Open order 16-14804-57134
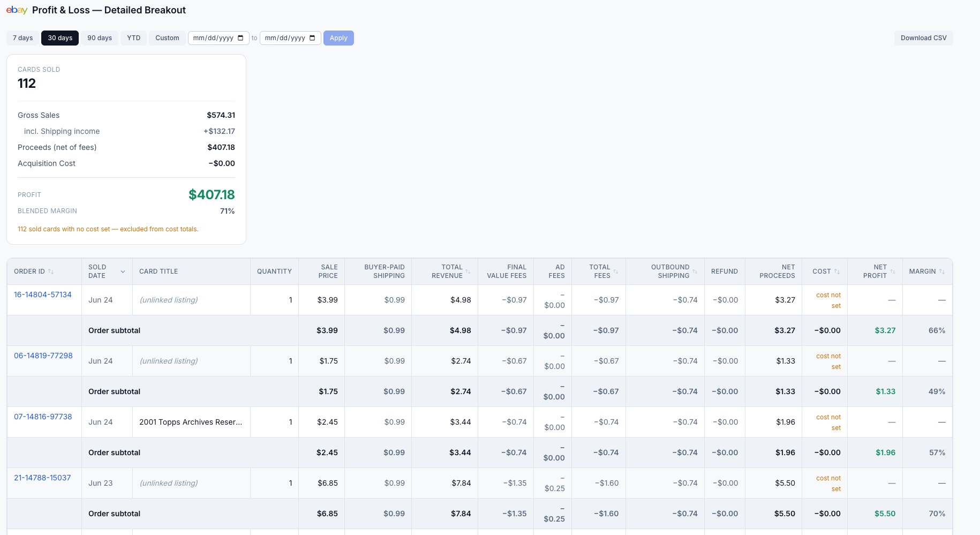Screen dimensions: 980x535 tap(43, 295)
